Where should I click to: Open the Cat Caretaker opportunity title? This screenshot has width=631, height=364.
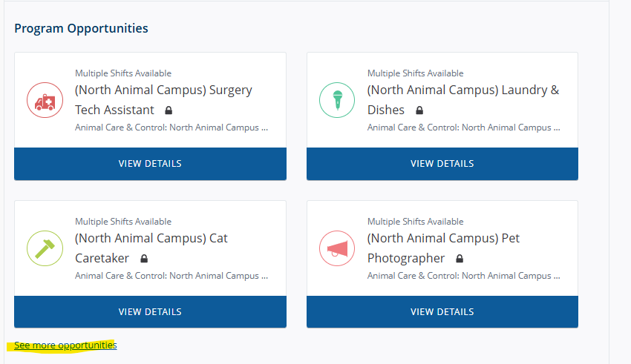click(x=151, y=239)
